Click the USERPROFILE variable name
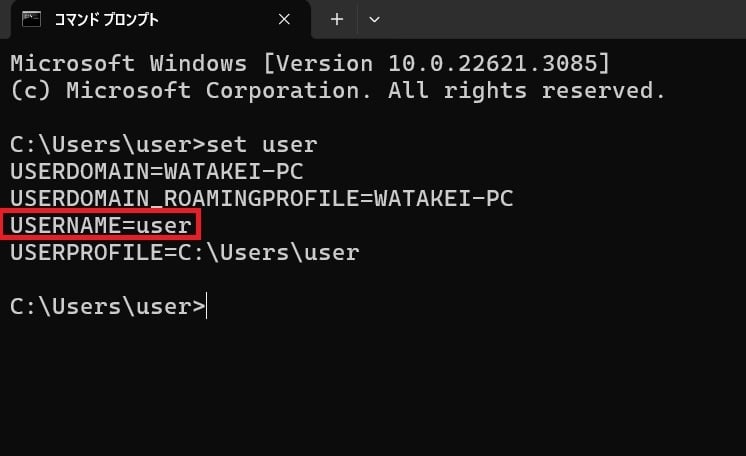The height and width of the screenshot is (456, 746). pos(87,252)
